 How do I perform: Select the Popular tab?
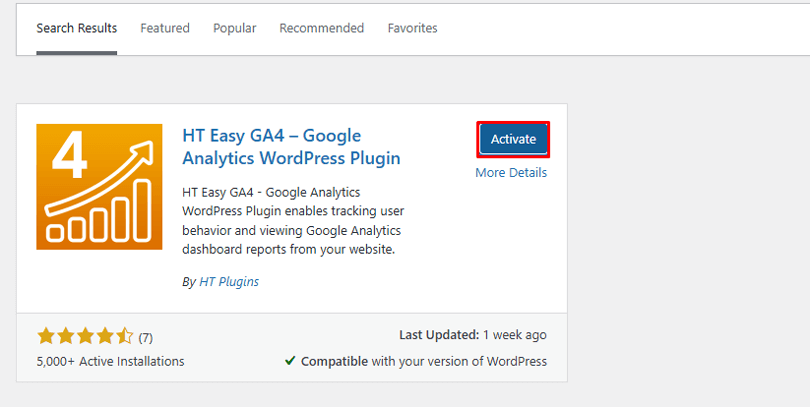[x=234, y=28]
